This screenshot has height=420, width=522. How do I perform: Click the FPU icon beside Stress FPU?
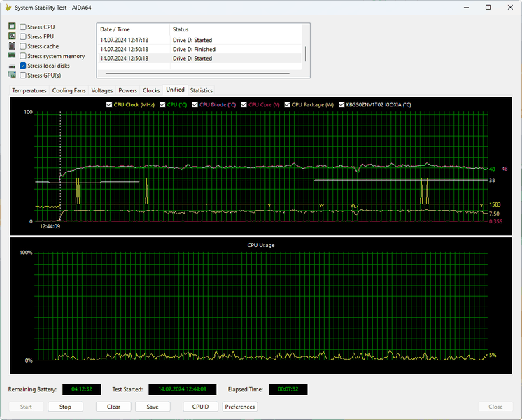click(x=12, y=36)
